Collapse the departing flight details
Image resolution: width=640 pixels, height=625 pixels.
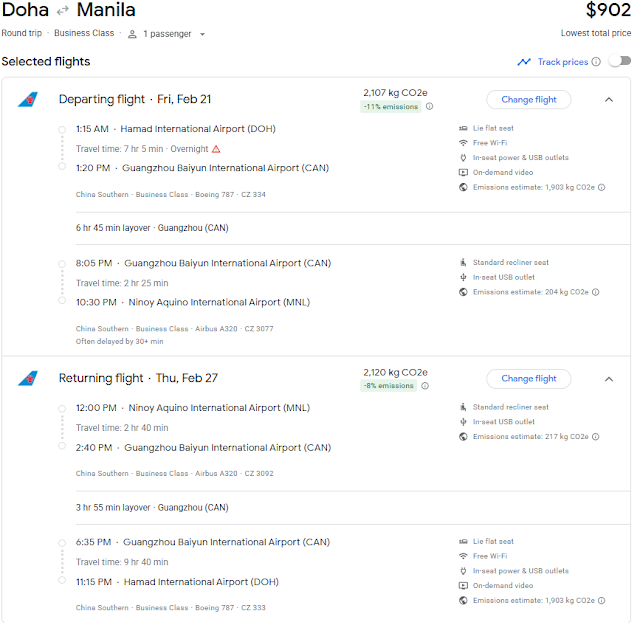click(x=608, y=100)
